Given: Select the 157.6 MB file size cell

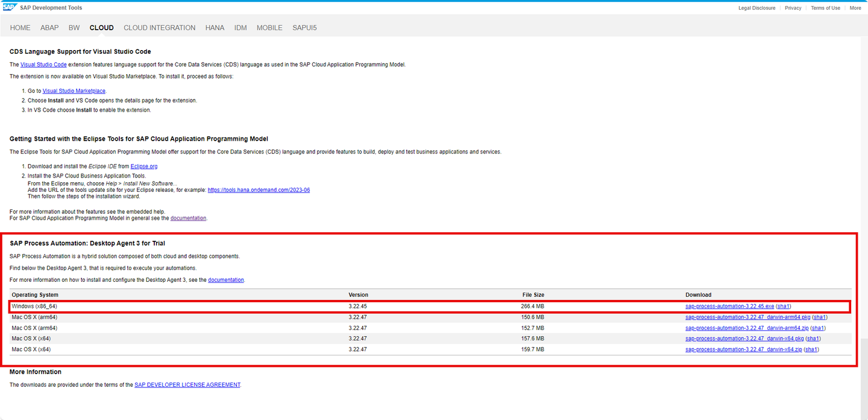Looking at the screenshot, I should click(x=533, y=339).
